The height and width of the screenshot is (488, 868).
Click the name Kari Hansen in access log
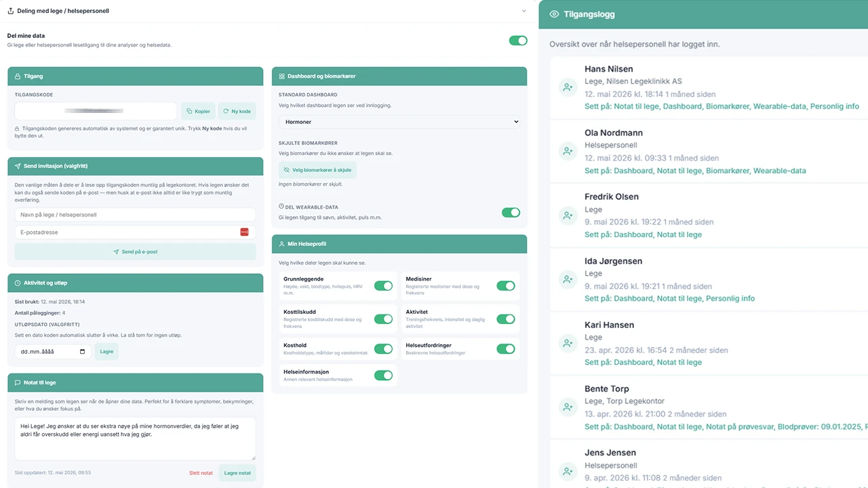coord(609,325)
